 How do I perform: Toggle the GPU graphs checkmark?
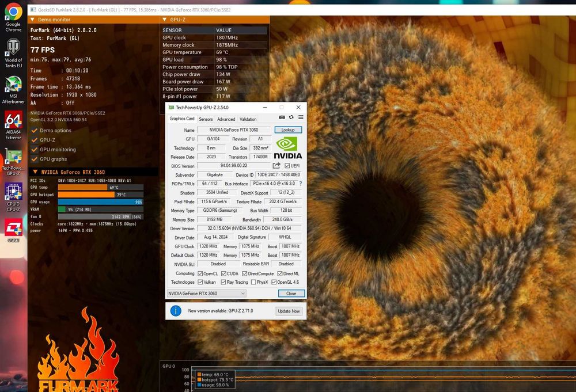point(35,159)
